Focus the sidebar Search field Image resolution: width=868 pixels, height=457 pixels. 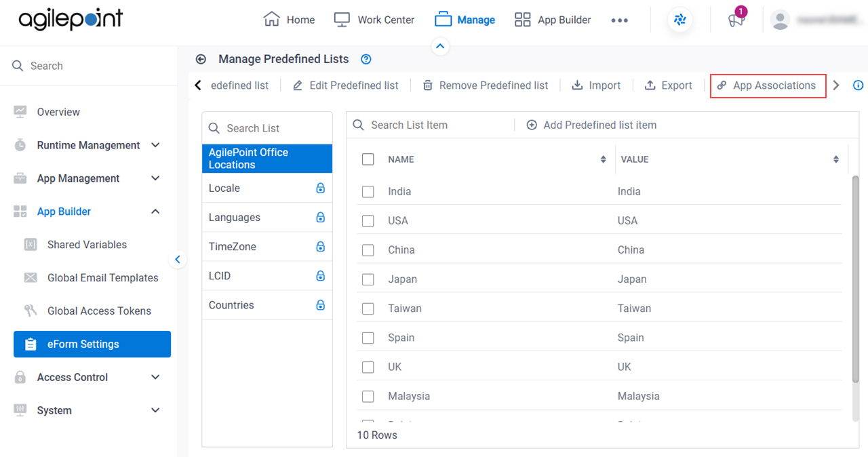89,66
